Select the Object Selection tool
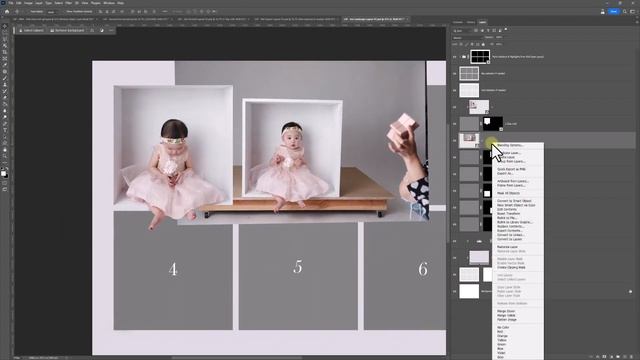This screenshot has height=360, width=640. 5,46
